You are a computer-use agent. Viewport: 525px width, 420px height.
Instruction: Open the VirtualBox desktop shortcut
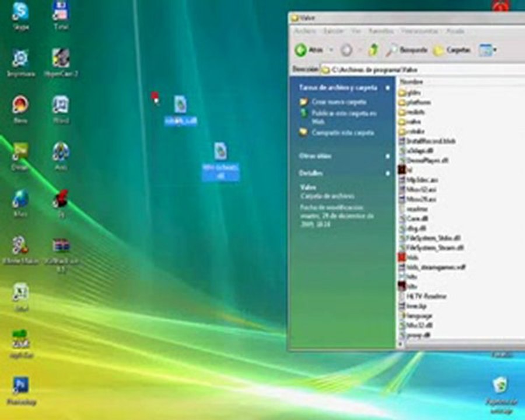point(61,256)
